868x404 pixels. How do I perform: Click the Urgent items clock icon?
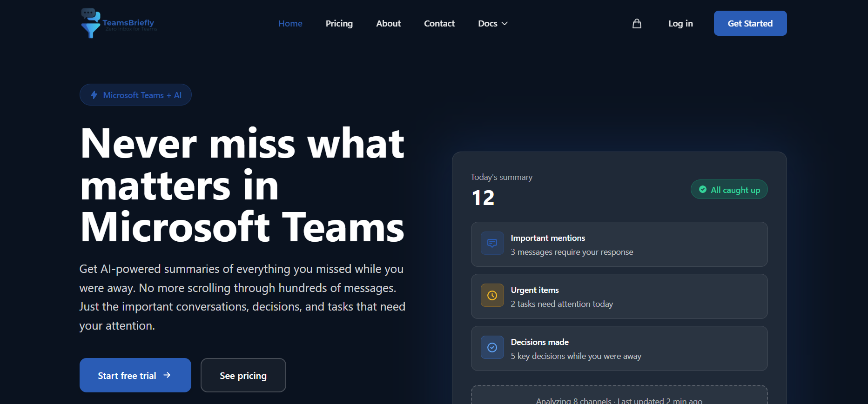click(x=492, y=295)
